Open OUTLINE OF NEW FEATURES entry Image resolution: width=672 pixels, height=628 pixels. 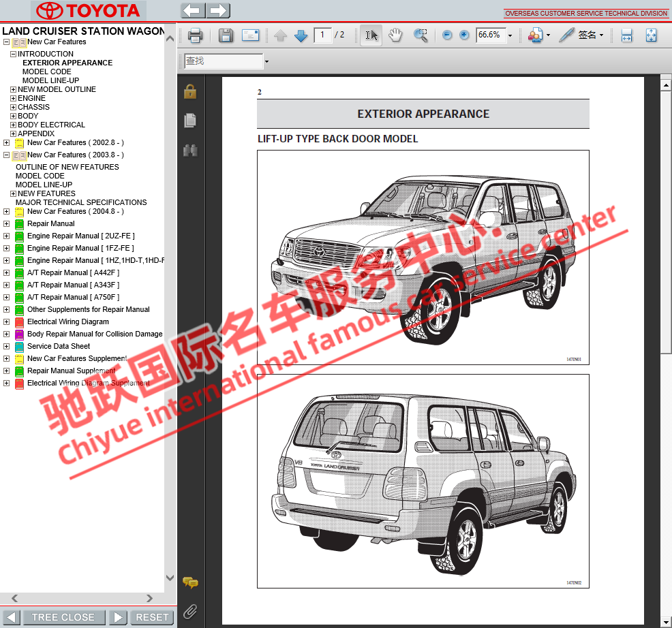pos(67,167)
